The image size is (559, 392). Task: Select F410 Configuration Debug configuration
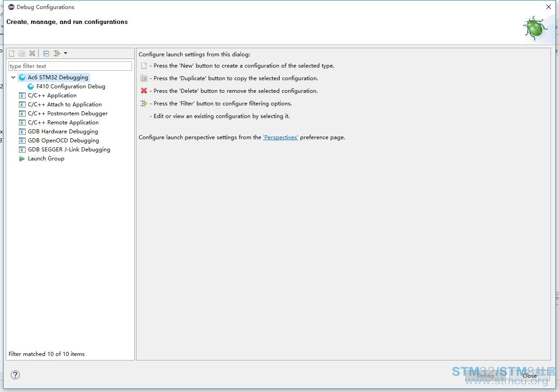pyautogui.click(x=71, y=87)
